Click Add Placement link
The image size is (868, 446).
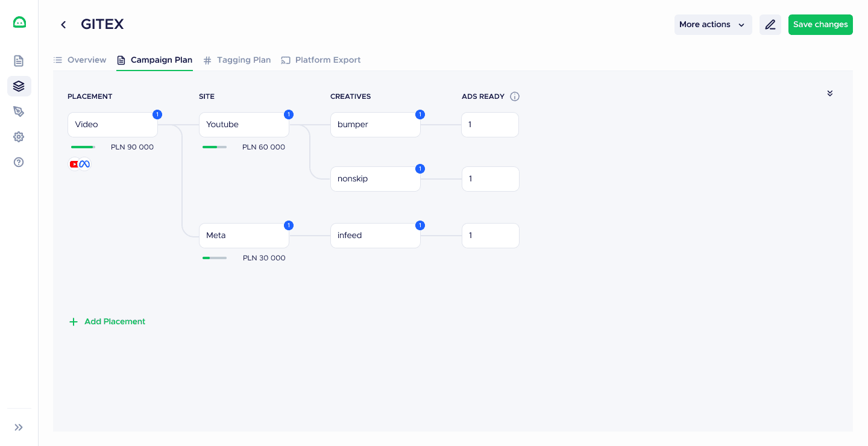[x=107, y=322]
